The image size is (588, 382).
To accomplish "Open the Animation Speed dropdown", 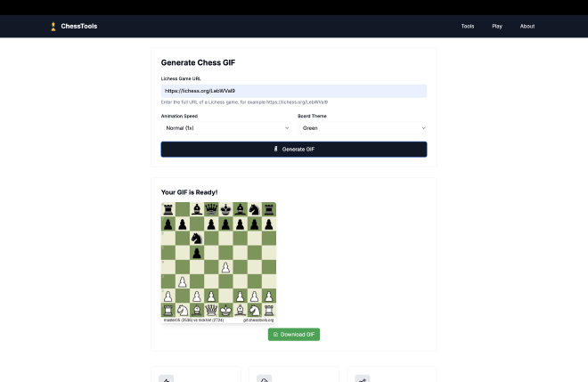I will 226,128.
